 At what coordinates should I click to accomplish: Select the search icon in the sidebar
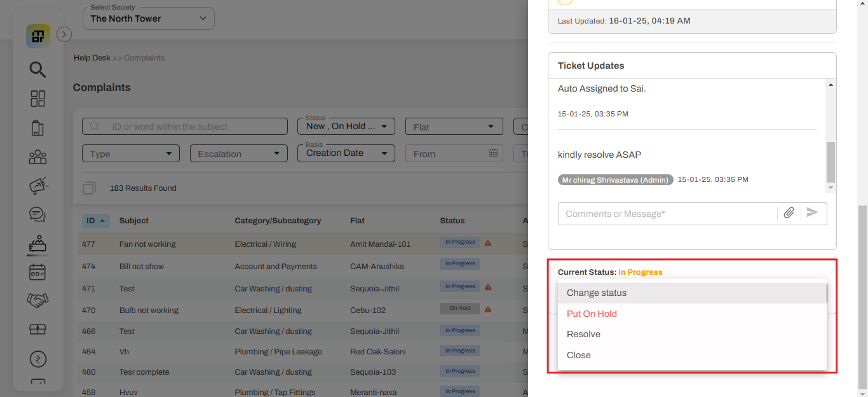click(37, 69)
